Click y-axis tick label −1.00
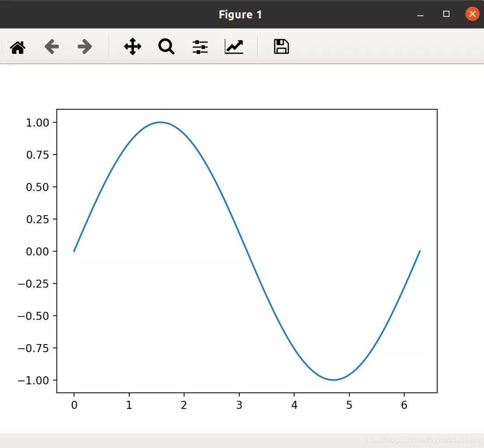 click(x=33, y=380)
